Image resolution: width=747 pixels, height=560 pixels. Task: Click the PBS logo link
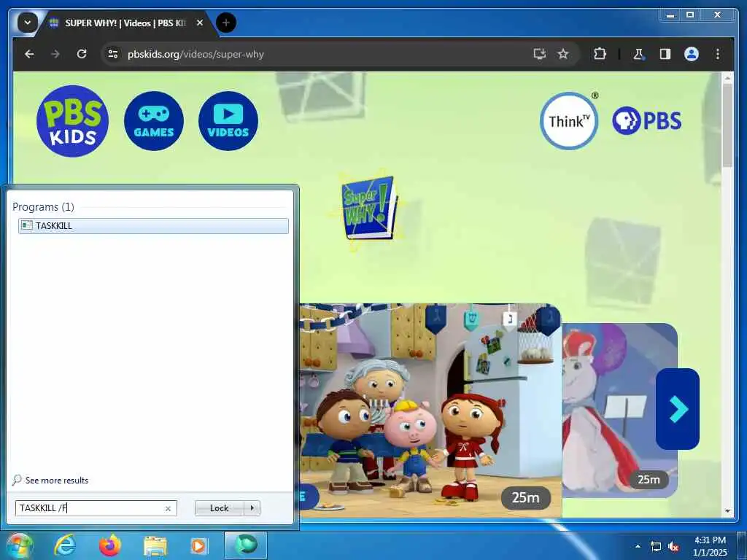tap(646, 121)
